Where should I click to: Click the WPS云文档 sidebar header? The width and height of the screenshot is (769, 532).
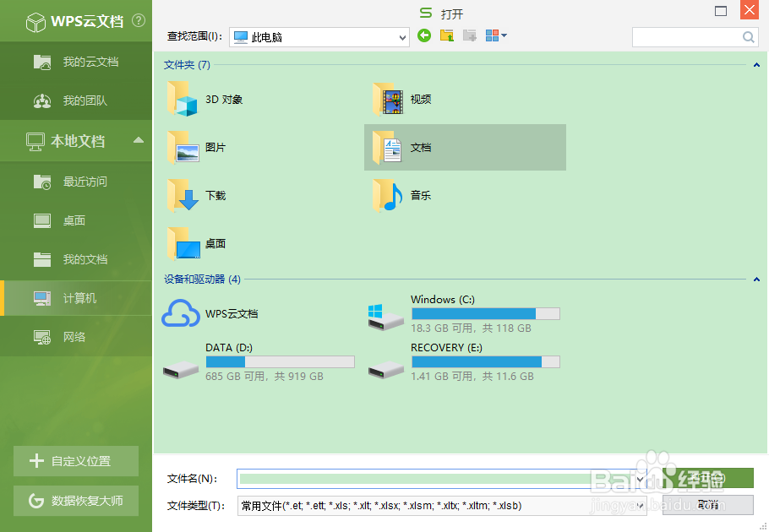75,22
